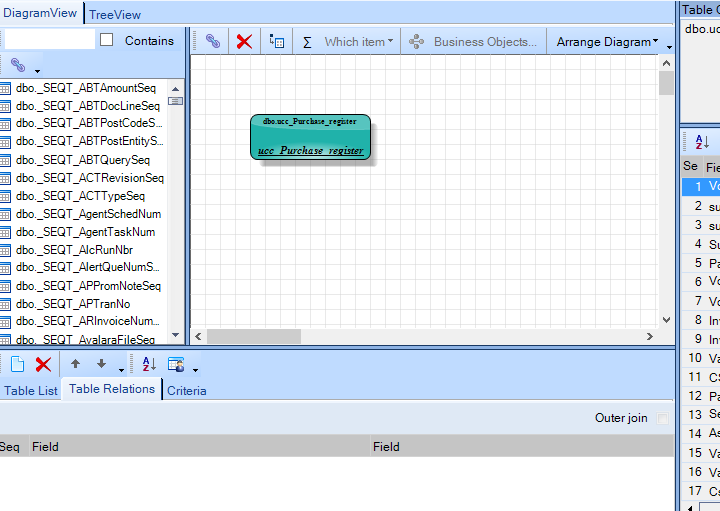Select field row 10 in right panel

701,358
